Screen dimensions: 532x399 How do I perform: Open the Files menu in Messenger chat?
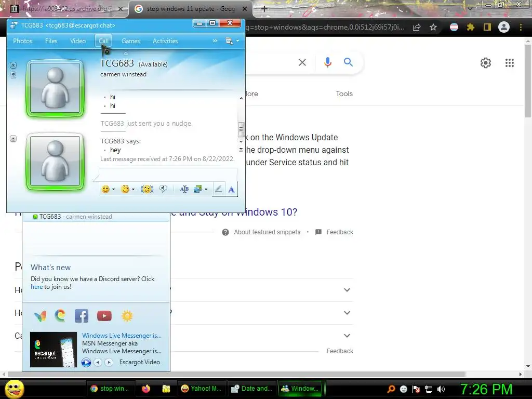51,41
